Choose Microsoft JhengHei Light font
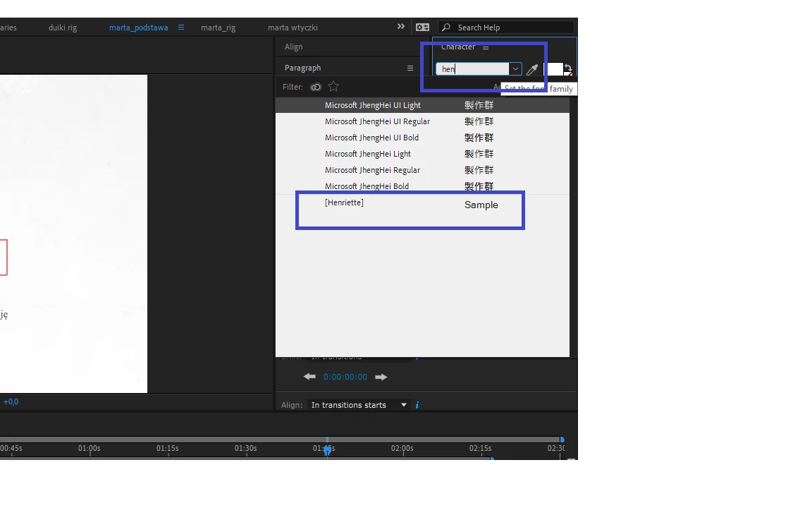 click(x=422, y=154)
